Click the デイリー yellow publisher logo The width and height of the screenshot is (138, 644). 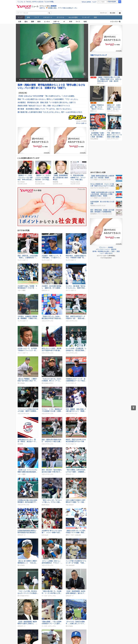pyautogui.click(x=77, y=117)
